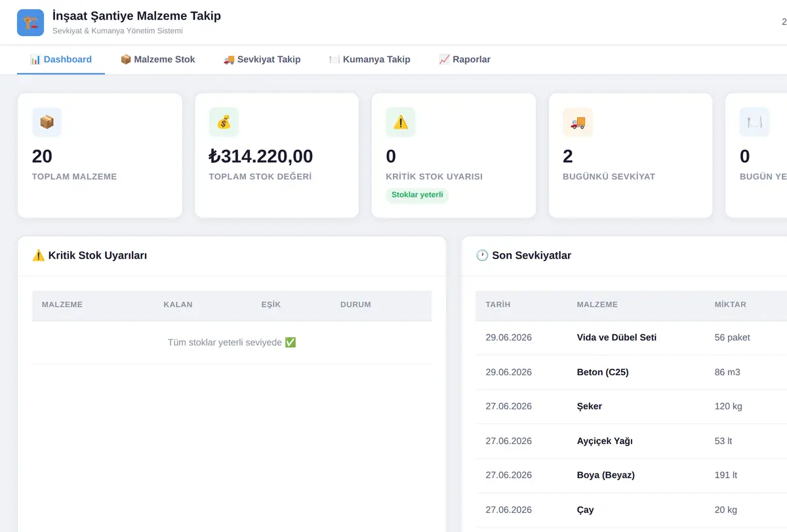Viewport: 787px width, 532px height.
Task: Click the Tüm stoklar yeterli seviyede message
Action: click(x=232, y=342)
